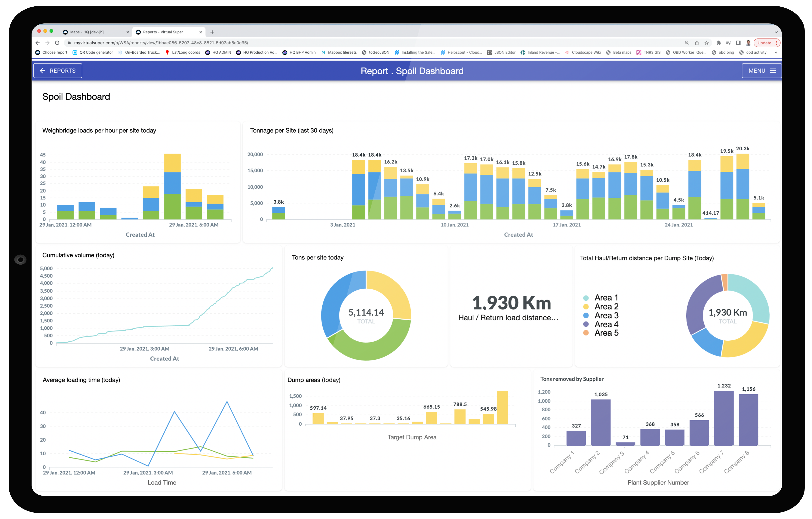Click the Company 2 bar labeled 1,035
This screenshot has height=519, width=812.
click(601, 422)
